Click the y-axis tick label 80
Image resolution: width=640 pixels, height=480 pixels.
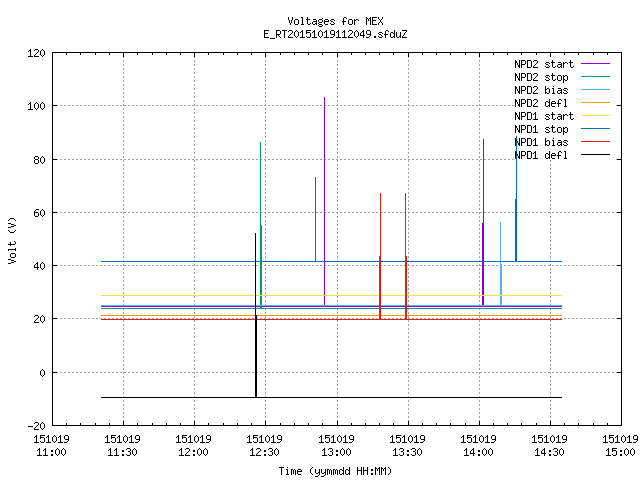coord(39,160)
